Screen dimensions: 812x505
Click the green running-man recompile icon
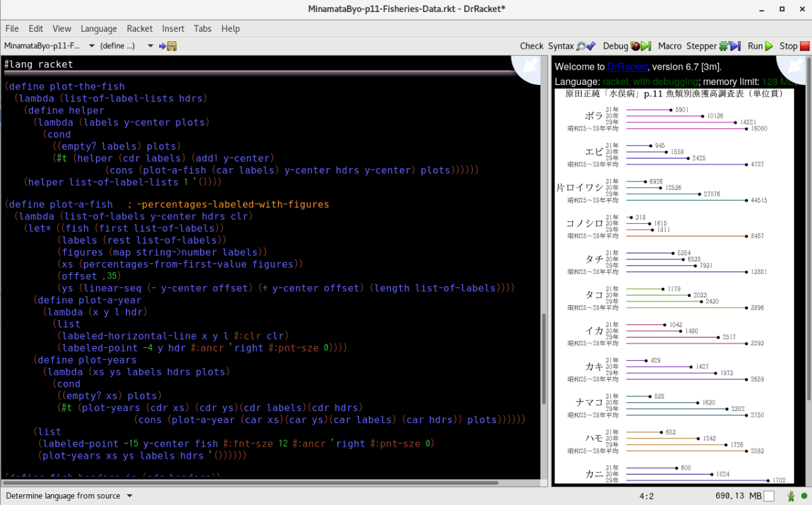click(791, 496)
